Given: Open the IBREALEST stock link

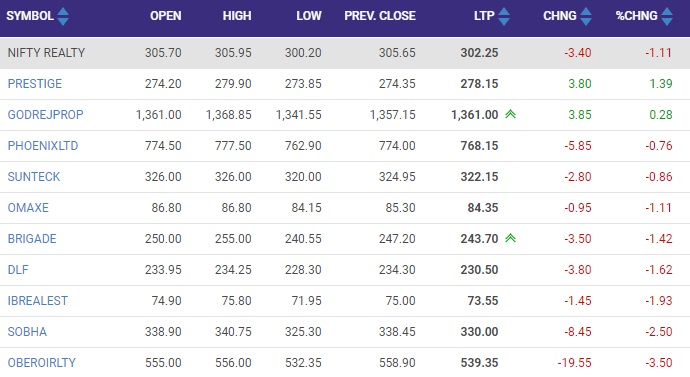Looking at the screenshot, I should [x=37, y=301].
